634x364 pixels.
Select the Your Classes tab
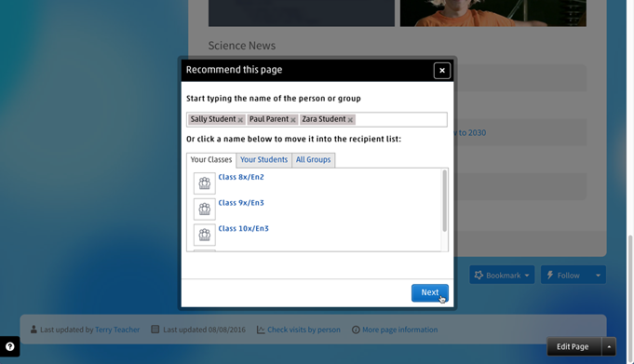point(211,160)
